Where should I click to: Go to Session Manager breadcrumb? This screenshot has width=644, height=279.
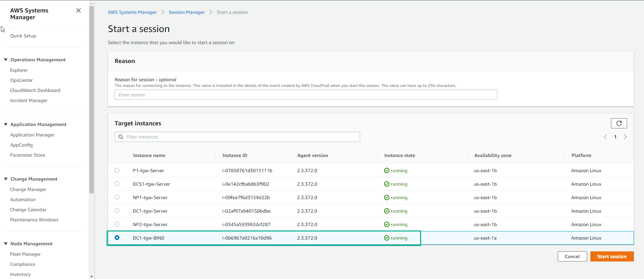186,12
